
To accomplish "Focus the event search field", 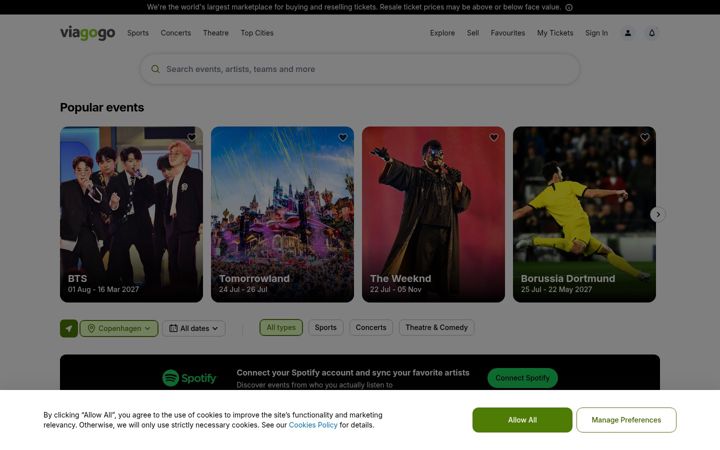I will coord(360,69).
